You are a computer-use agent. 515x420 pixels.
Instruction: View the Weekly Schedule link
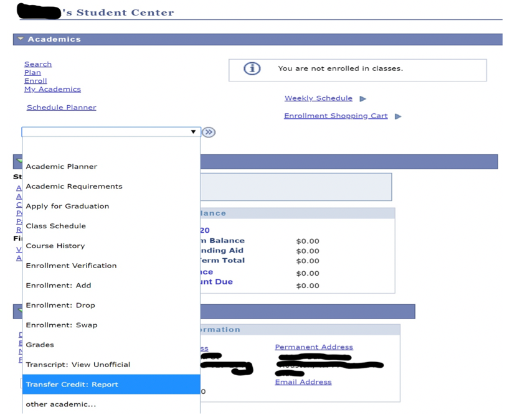(x=318, y=98)
